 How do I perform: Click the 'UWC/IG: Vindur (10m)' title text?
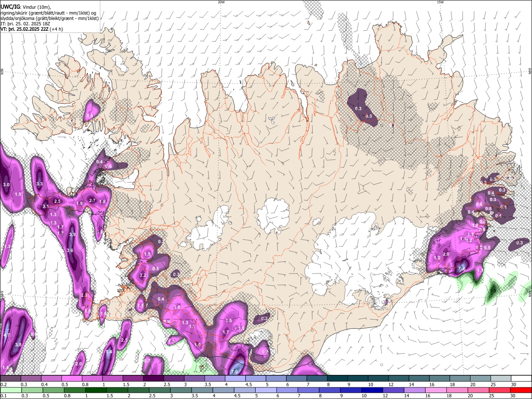pyautogui.click(x=26, y=7)
